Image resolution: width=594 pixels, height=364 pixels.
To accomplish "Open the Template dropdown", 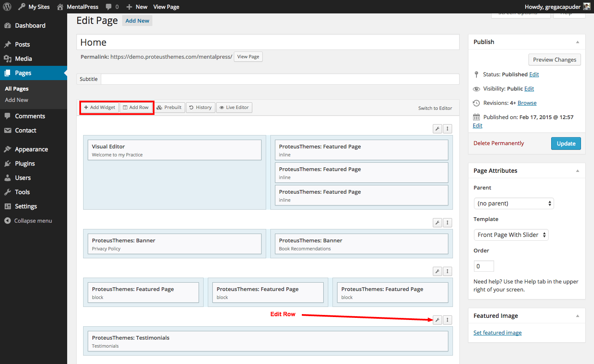I will pyautogui.click(x=511, y=235).
